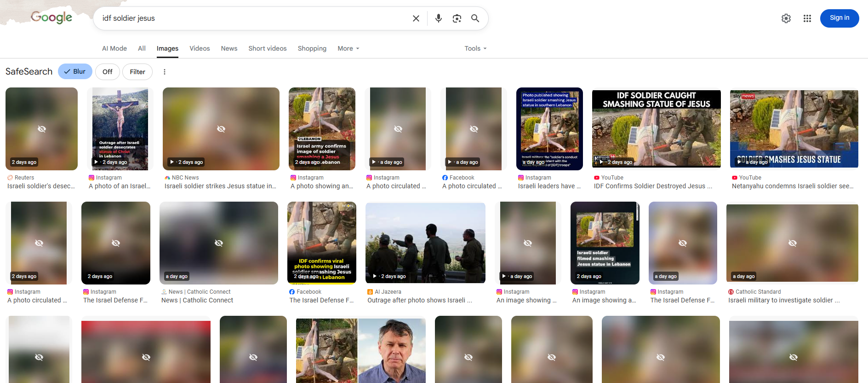The image size is (868, 383).
Task: Reveal the blurred Catholic Connect image
Action: tap(219, 243)
